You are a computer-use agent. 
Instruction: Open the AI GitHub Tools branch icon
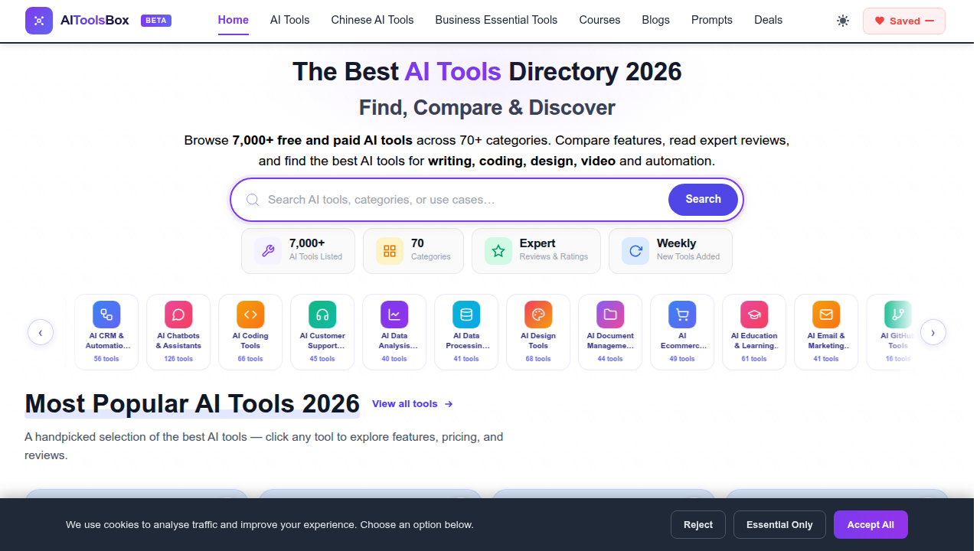coord(898,315)
